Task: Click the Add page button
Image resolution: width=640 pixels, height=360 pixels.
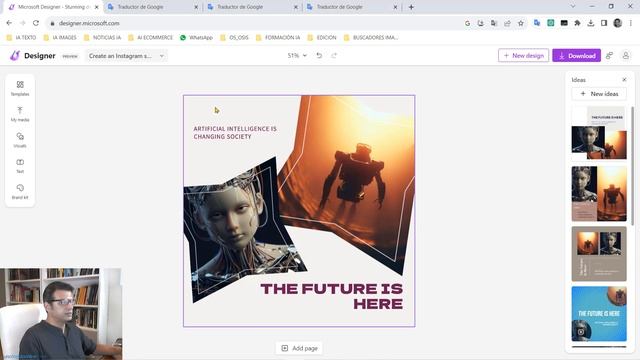Action: (299, 348)
